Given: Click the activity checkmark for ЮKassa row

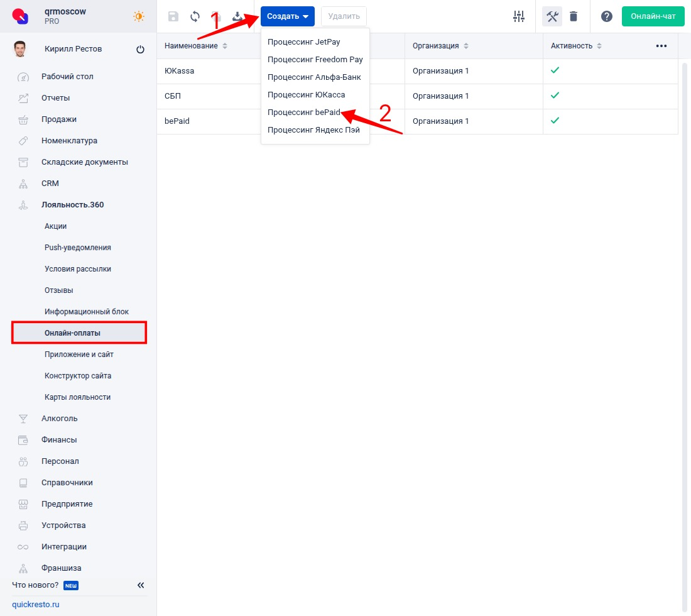Looking at the screenshot, I should pos(555,70).
